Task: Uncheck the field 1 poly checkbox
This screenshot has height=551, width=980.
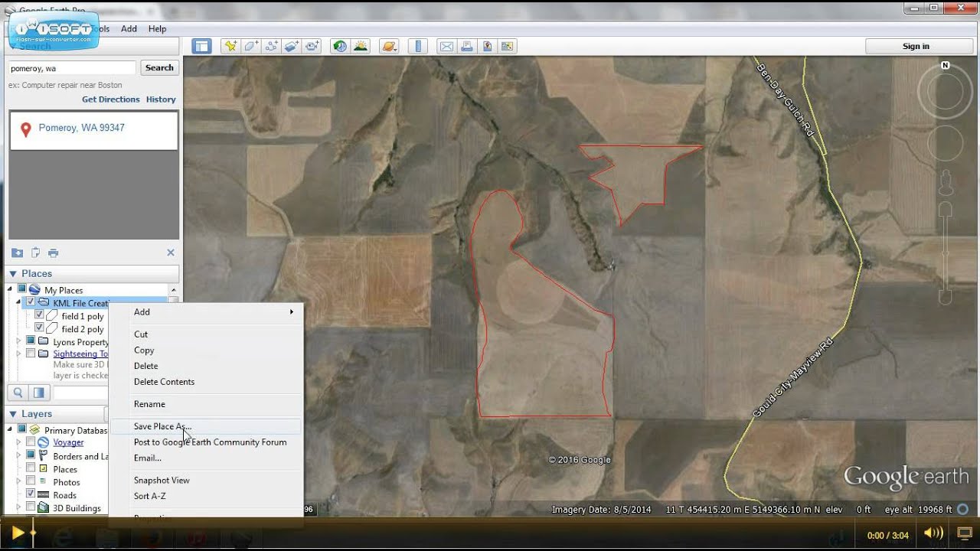Action: click(x=39, y=315)
